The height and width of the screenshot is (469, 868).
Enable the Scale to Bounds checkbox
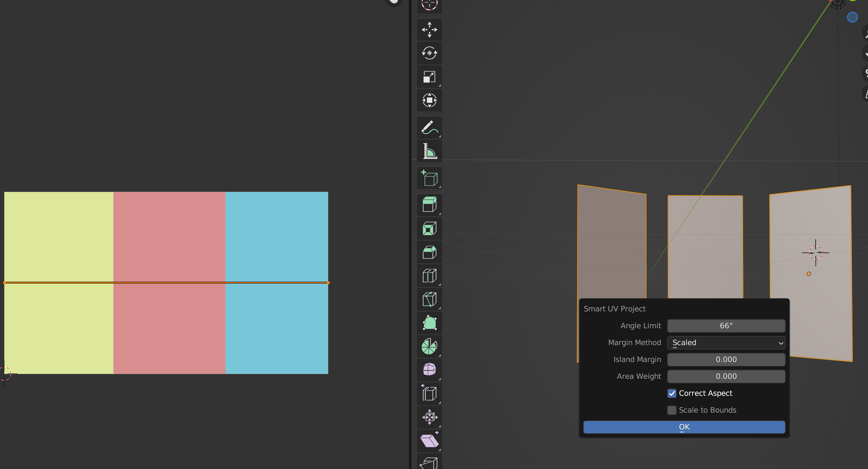pos(672,410)
